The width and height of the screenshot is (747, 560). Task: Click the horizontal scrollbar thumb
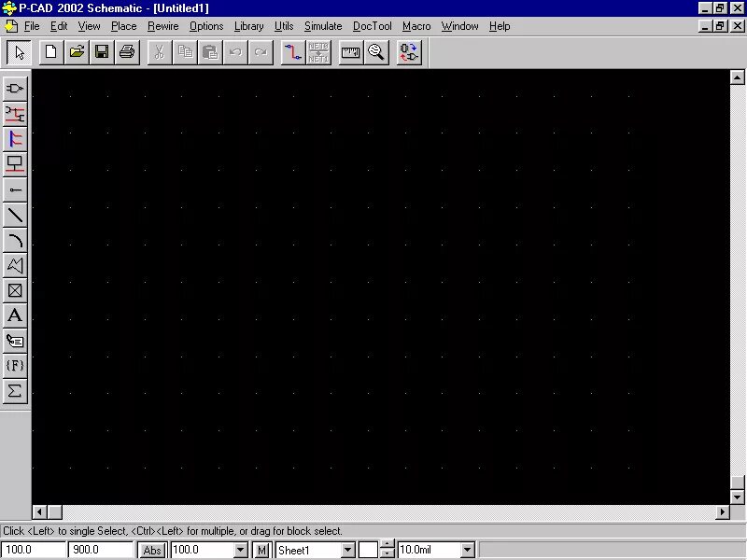click(x=54, y=511)
